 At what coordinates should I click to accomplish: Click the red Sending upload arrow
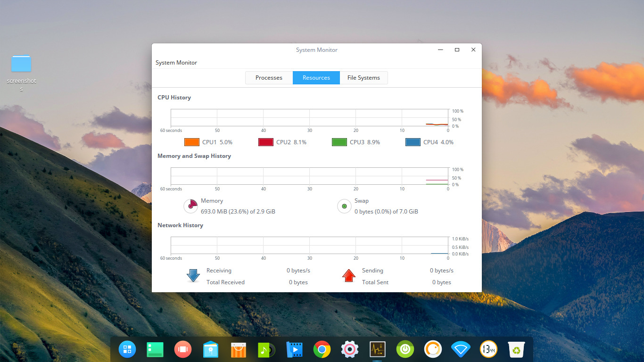pyautogui.click(x=349, y=276)
